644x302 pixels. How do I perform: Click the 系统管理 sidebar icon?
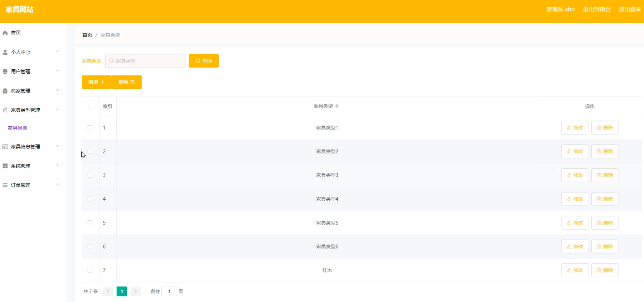pyautogui.click(x=5, y=166)
